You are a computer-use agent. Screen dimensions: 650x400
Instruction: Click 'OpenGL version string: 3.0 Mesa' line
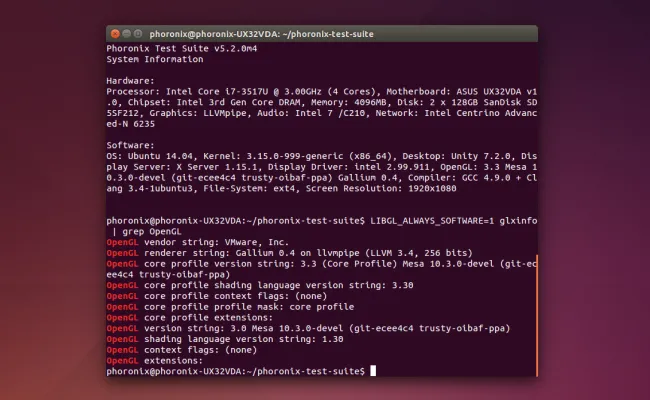pos(308,329)
